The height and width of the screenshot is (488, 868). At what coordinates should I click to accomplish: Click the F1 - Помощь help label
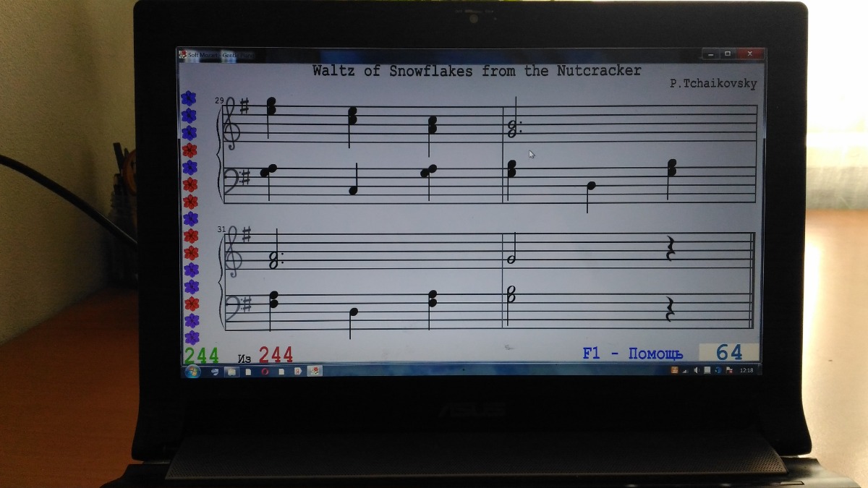tap(633, 354)
